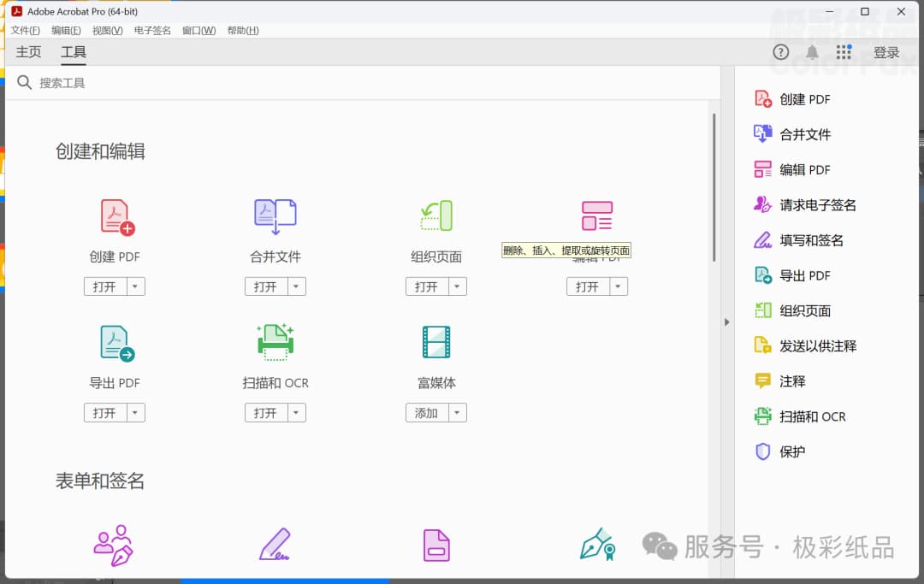This screenshot has height=584, width=924.
Task: Open the 导出 PDF tool icon
Action: point(114,342)
